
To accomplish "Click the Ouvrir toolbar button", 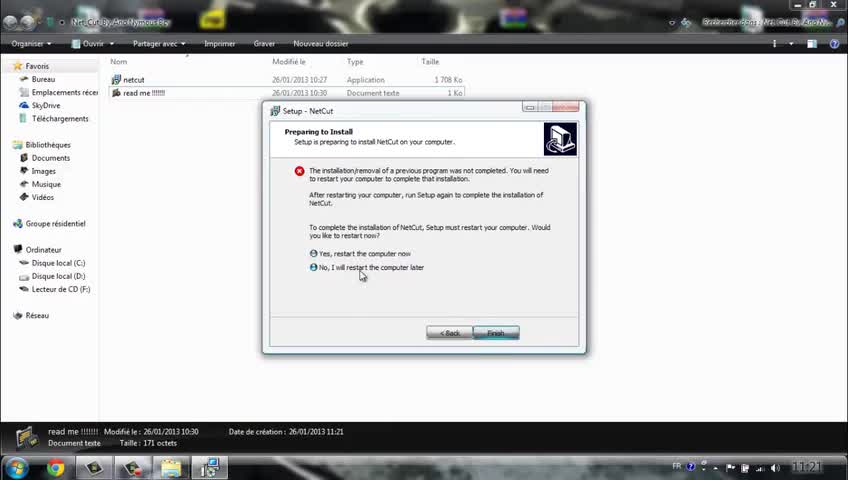I will 88,44.
